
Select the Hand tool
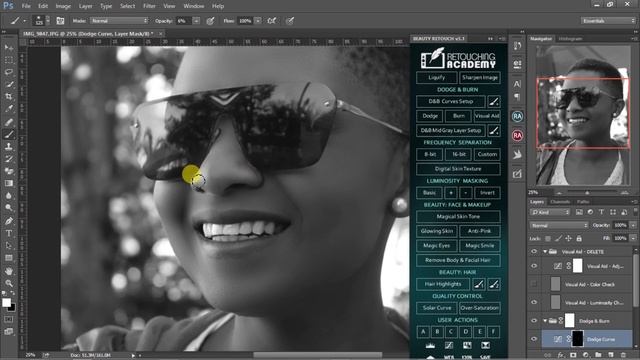[x=9, y=271]
